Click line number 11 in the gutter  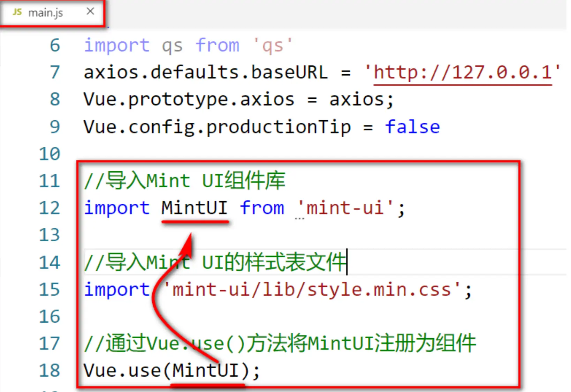(50, 181)
